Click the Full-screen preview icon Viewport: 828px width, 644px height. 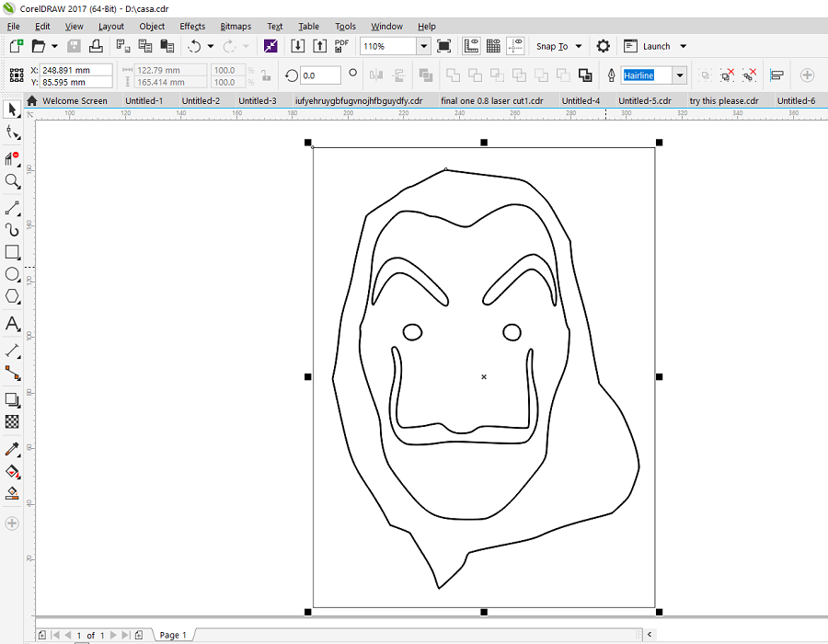[x=444, y=46]
